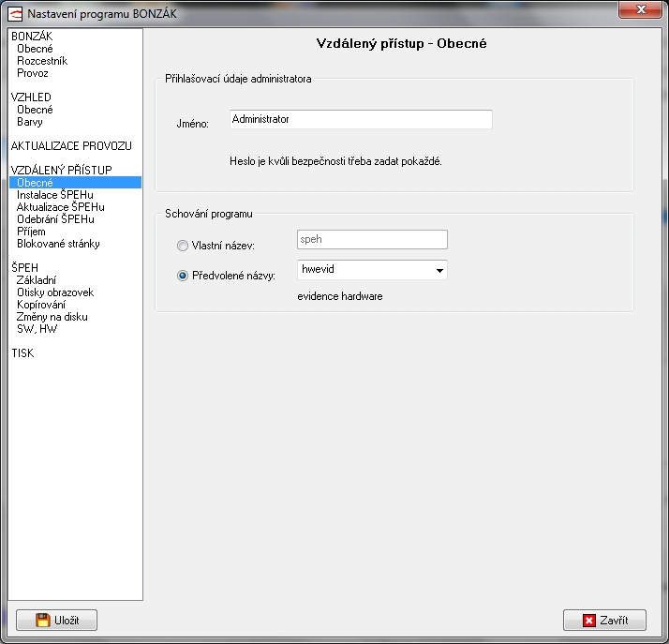
Task: Close the window using the title bar X
Action: (x=640, y=9)
